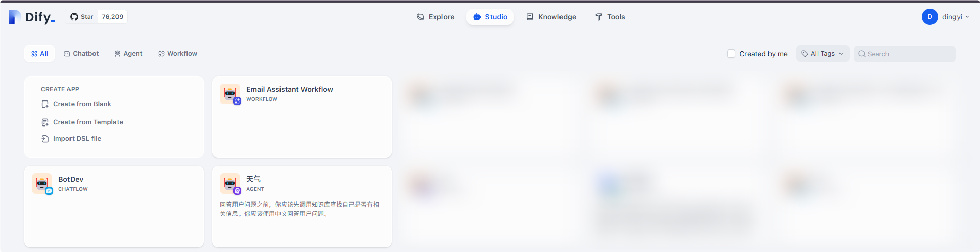This screenshot has width=980, height=252.
Task: Expand the All Tags dropdown
Action: click(822, 54)
